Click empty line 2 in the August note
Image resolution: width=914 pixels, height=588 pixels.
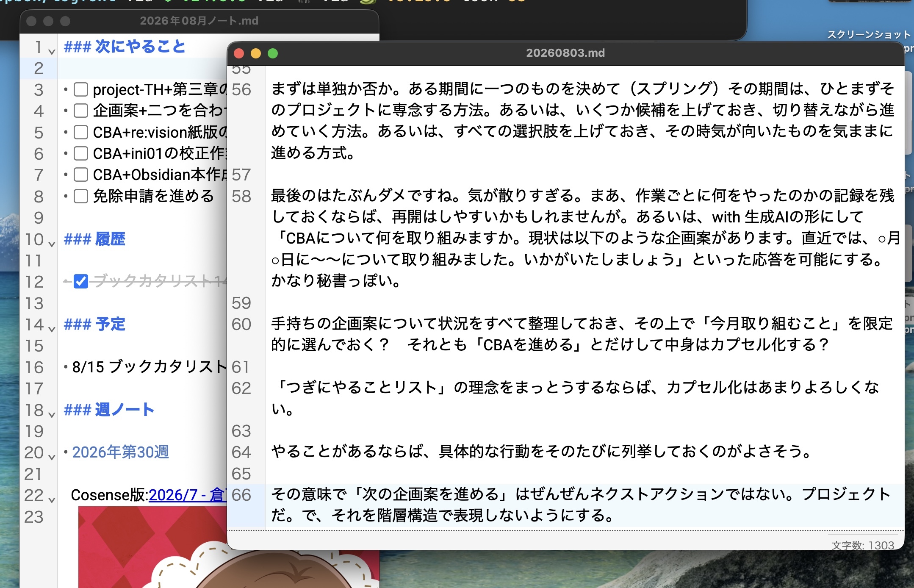click(x=142, y=68)
